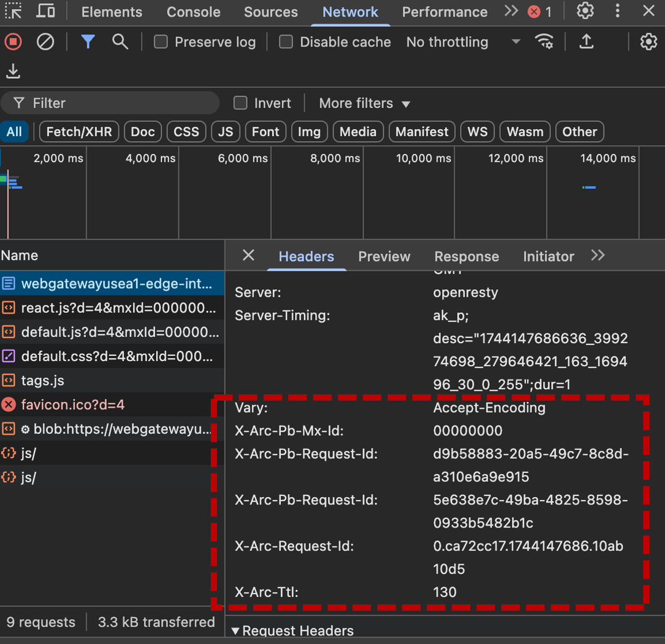Select the failed favicon.ico request

112,405
